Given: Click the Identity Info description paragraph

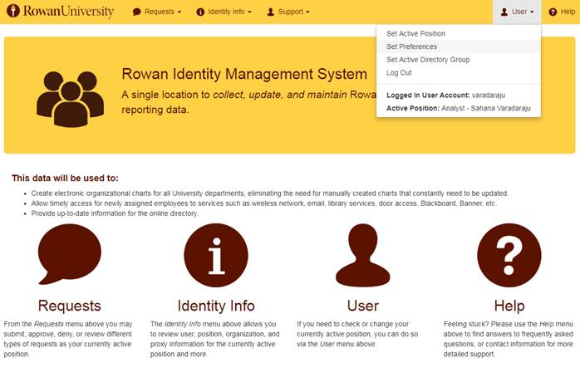Looking at the screenshot, I should tap(215, 339).
